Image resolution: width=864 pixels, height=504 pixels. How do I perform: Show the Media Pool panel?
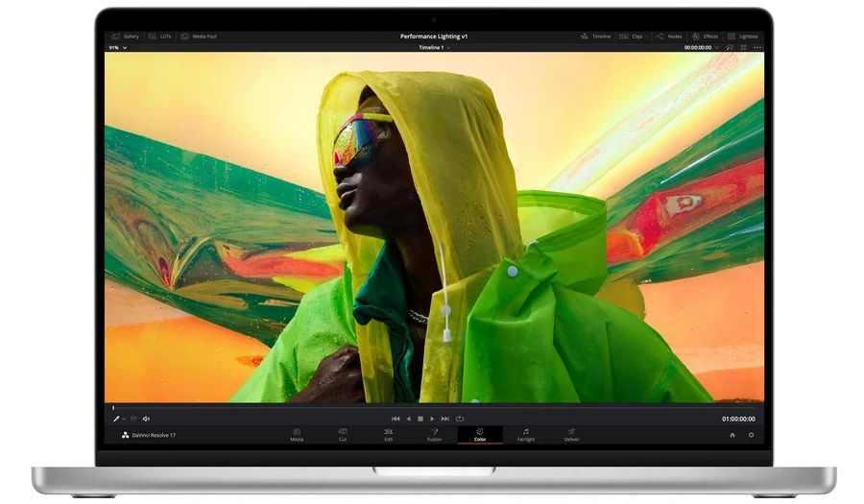coord(199,36)
